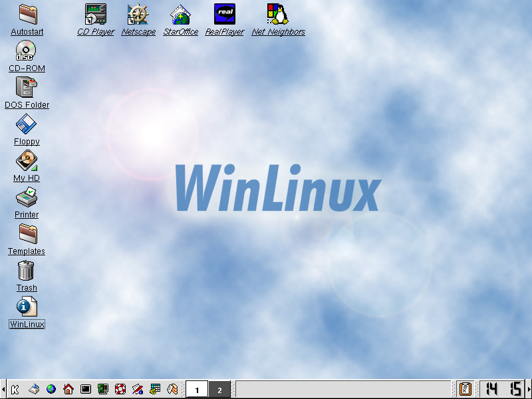532x399 pixels.
Task: Open the help lifebuoy icon in the panel
Action: click(120, 389)
